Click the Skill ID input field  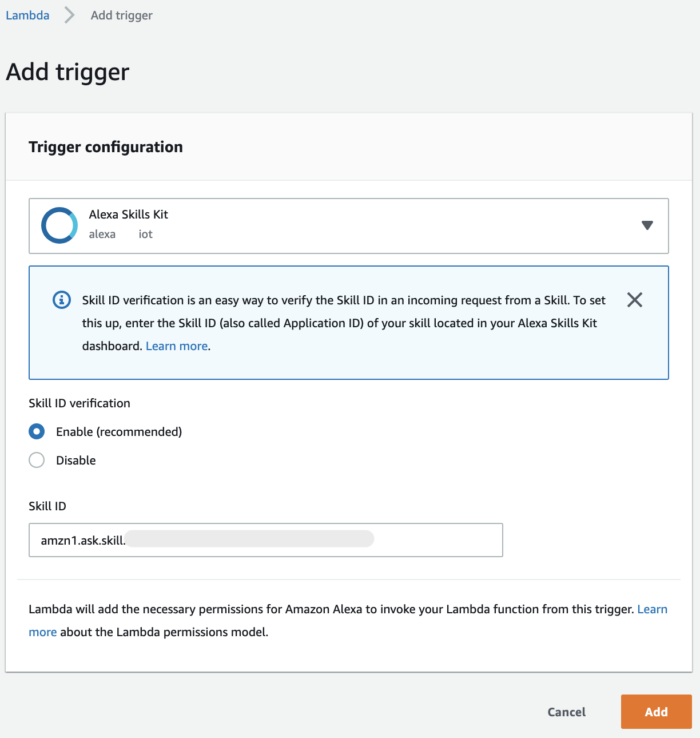coord(266,540)
